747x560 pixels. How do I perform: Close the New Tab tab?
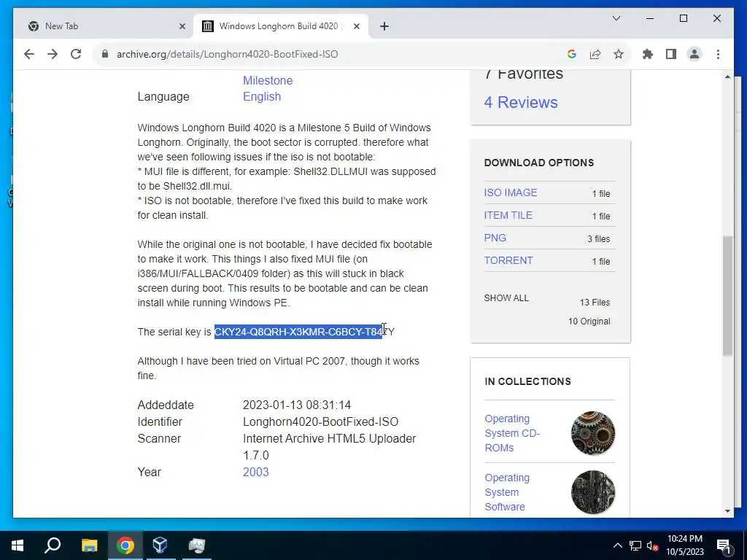pyautogui.click(x=182, y=26)
